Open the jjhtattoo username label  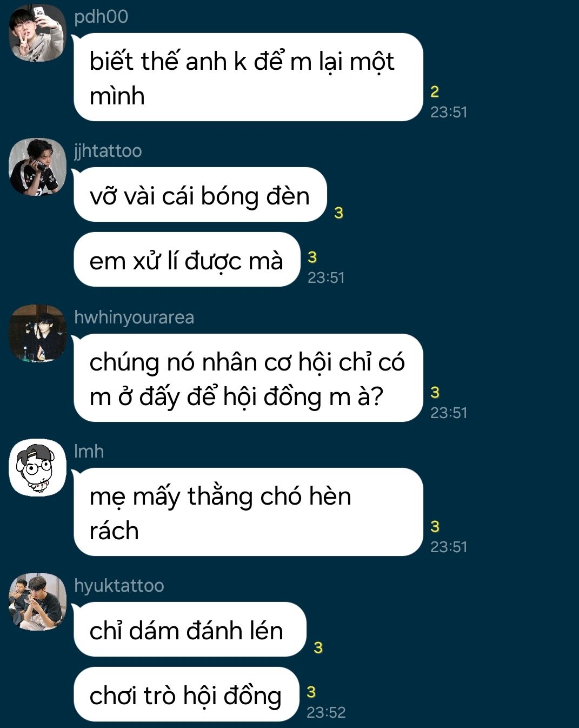point(108,150)
